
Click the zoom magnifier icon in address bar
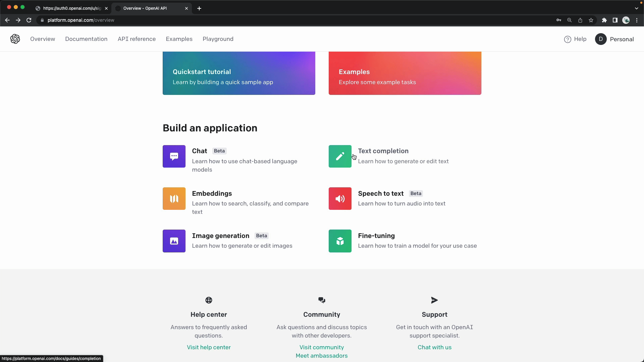coord(570,20)
